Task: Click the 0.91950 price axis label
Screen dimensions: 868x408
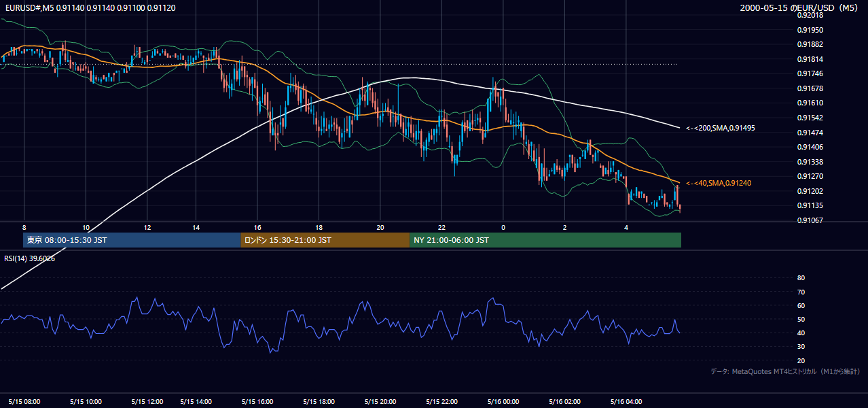Action: (811, 30)
